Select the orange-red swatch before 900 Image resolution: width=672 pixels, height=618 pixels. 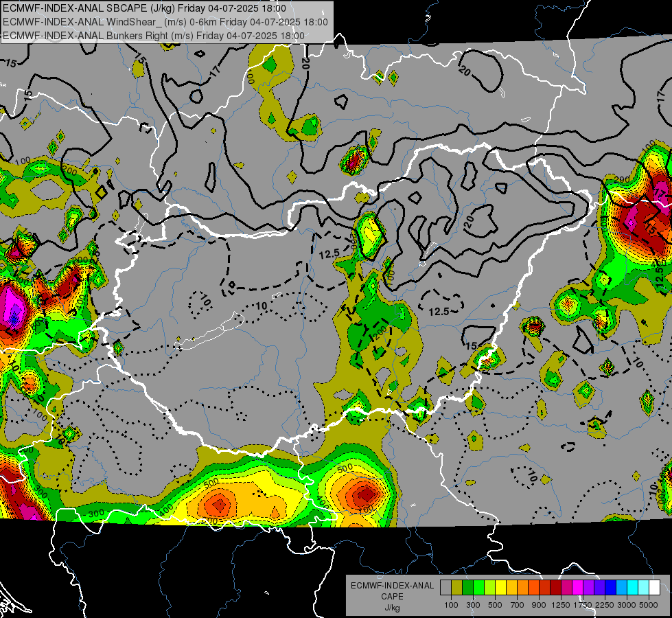[533, 588]
